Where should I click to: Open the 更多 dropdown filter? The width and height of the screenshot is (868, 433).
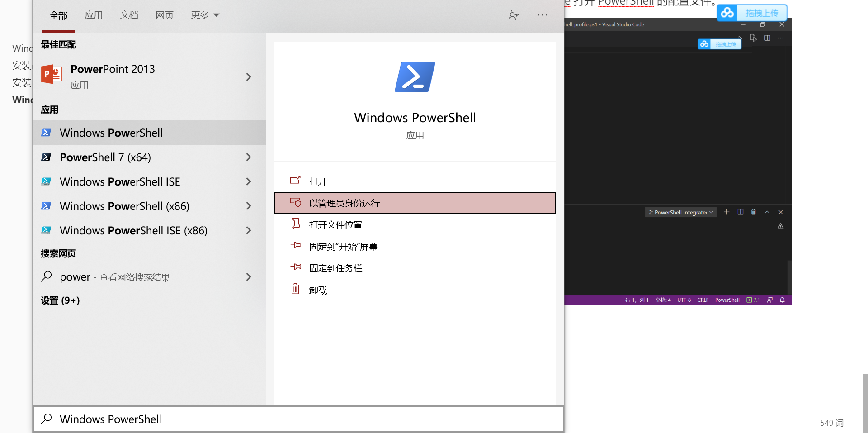click(x=205, y=15)
